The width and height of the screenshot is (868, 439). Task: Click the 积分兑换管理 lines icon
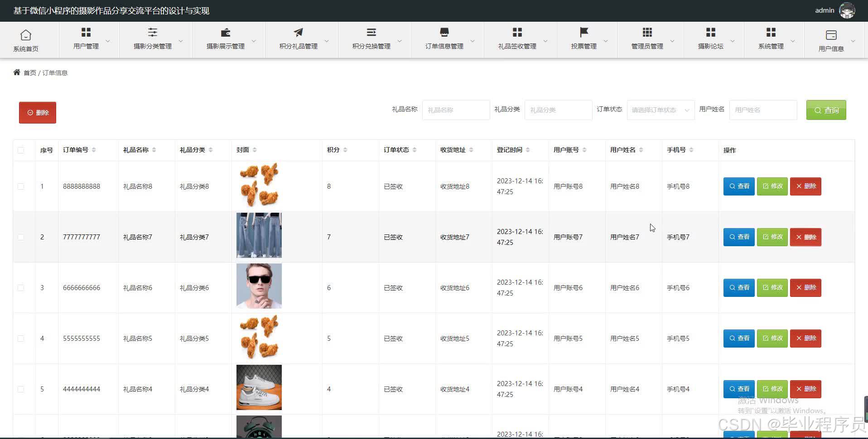coord(371,32)
